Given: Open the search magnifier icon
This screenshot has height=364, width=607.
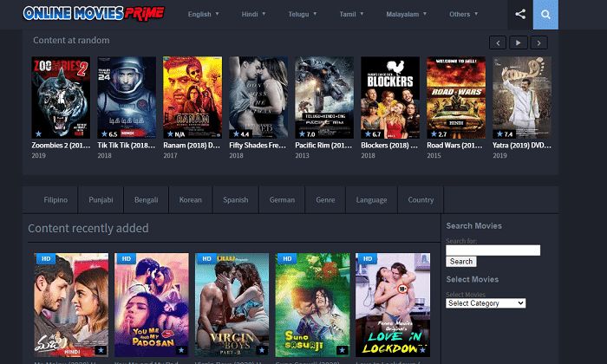Looking at the screenshot, I should 545,15.
